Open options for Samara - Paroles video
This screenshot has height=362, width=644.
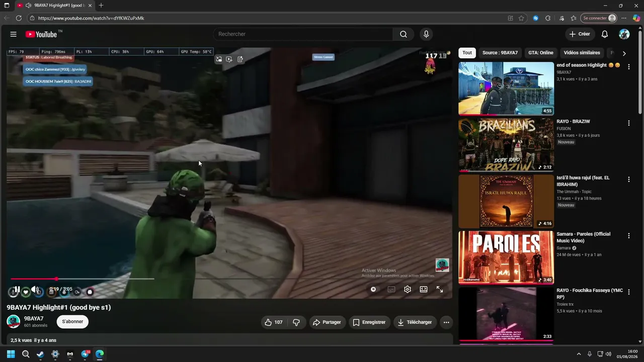pos(628,236)
